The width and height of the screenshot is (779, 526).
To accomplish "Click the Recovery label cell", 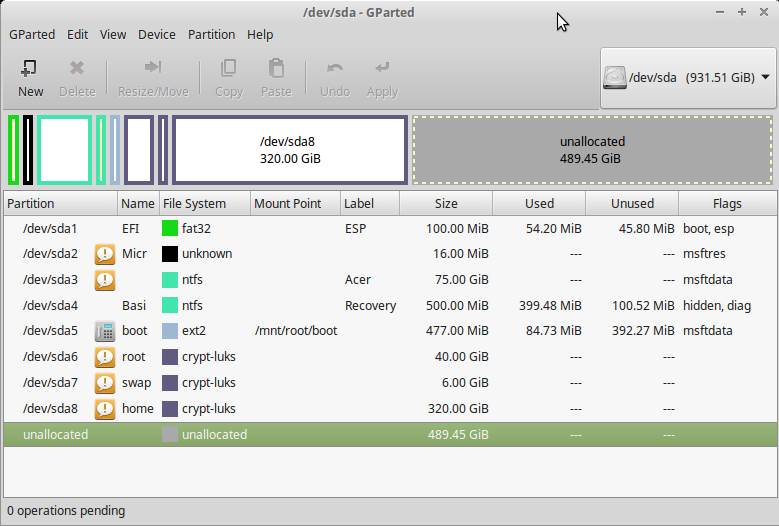I will [370, 305].
